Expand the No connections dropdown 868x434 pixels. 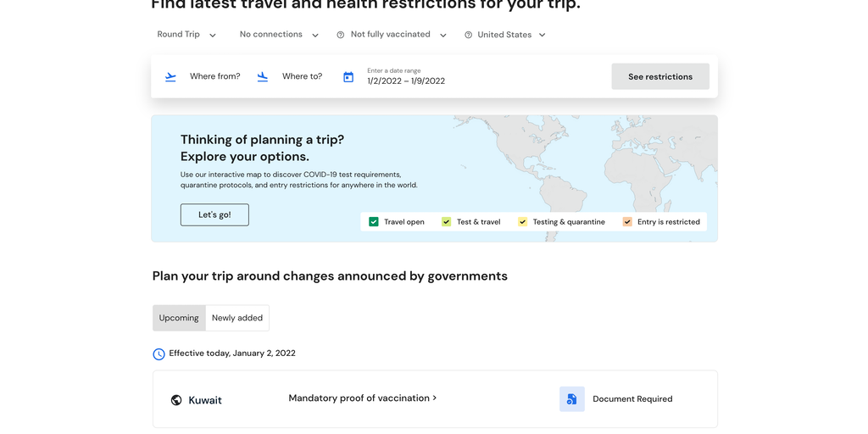tap(279, 35)
